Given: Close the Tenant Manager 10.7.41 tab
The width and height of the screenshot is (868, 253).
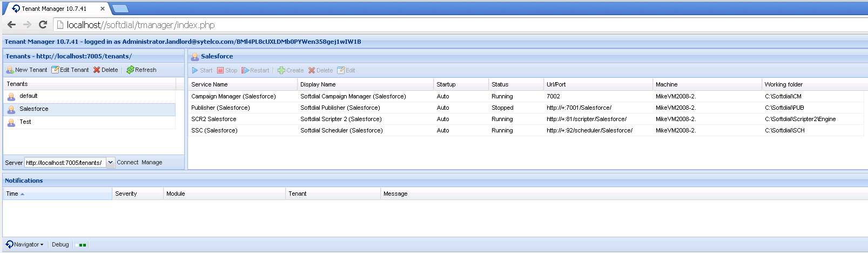Looking at the screenshot, I should click(103, 9).
